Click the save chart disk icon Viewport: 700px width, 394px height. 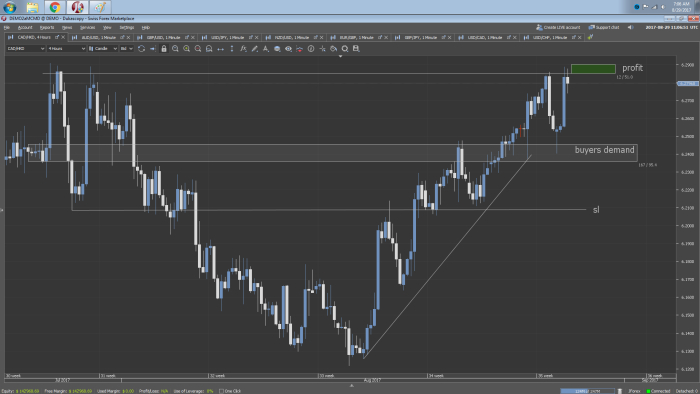click(356, 49)
